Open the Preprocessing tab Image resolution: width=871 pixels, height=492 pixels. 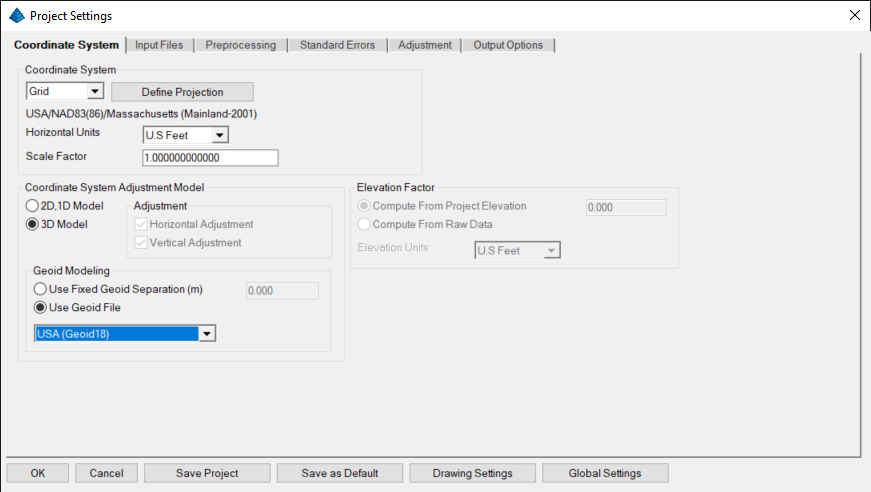pos(240,45)
